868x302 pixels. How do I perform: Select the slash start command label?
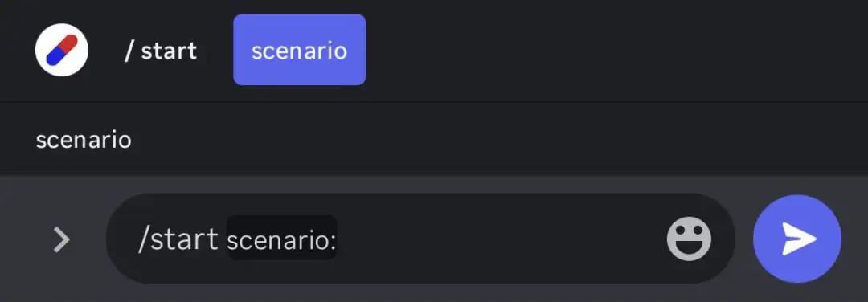[x=161, y=51]
